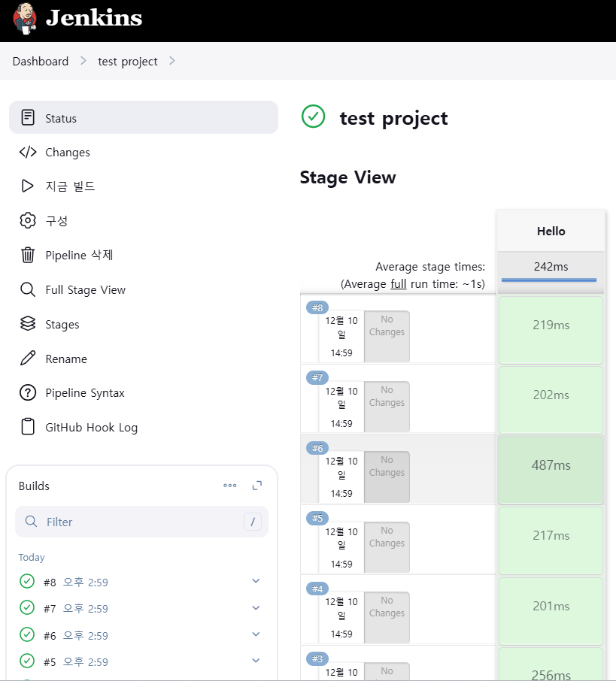The width and height of the screenshot is (616, 681).
Task: Expand the Builds panel with the arrow icon
Action: click(257, 486)
